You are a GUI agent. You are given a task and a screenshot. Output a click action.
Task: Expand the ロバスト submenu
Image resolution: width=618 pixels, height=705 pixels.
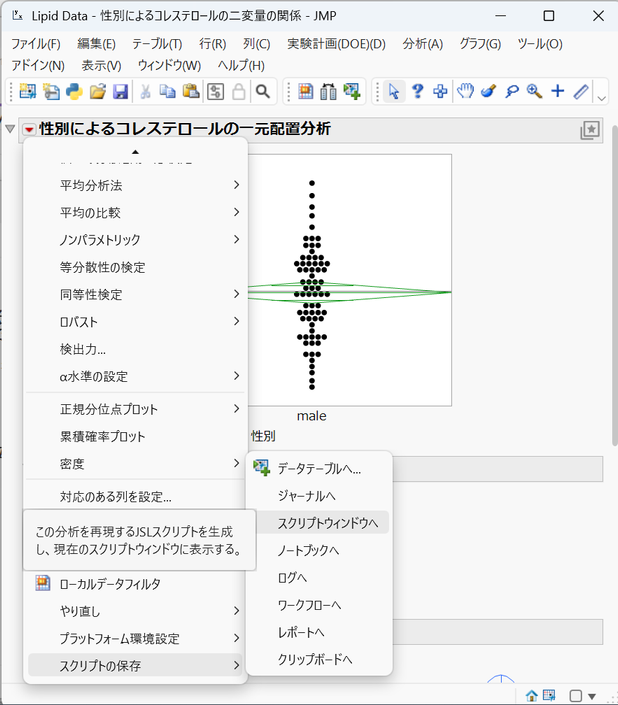[134, 322]
